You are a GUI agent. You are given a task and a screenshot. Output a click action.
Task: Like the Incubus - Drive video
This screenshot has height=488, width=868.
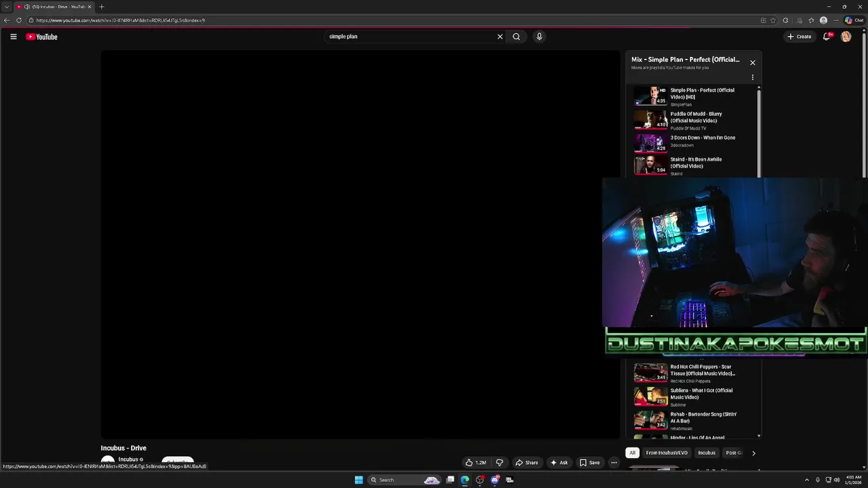click(x=475, y=462)
